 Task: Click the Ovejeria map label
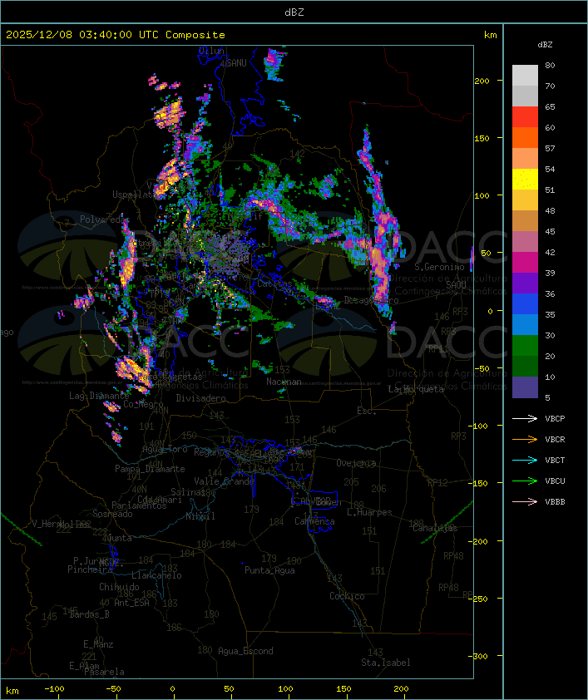point(356,463)
